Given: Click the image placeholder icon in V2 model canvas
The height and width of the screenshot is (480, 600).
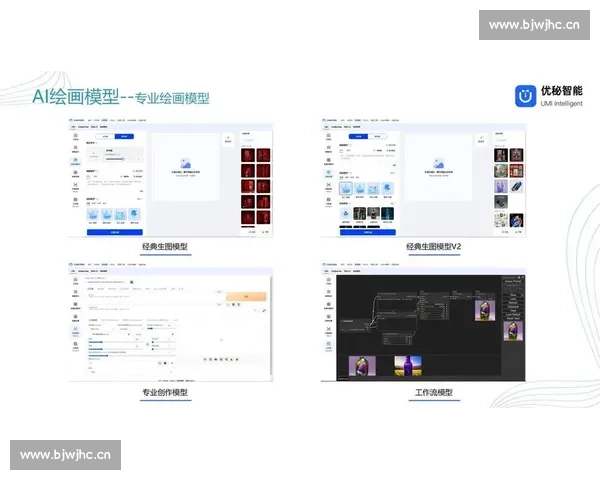Looking at the screenshot, I should pyautogui.click(x=438, y=163).
